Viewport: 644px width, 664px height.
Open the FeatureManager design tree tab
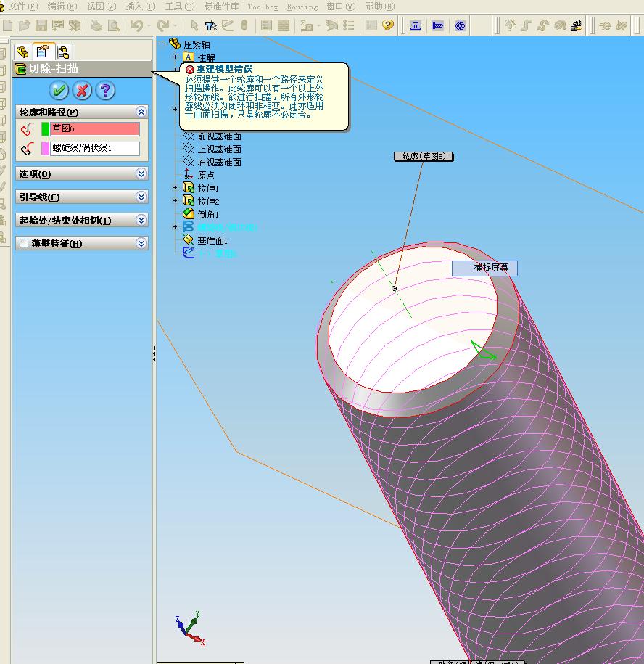(x=23, y=52)
